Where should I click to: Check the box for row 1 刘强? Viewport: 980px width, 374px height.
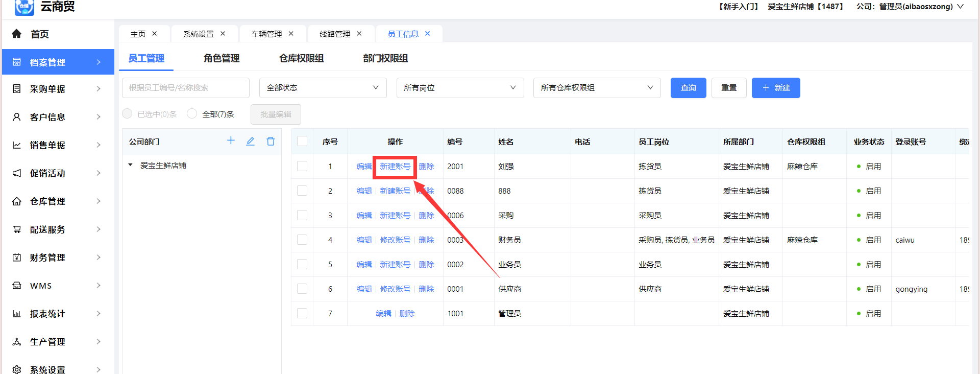point(302,166)
